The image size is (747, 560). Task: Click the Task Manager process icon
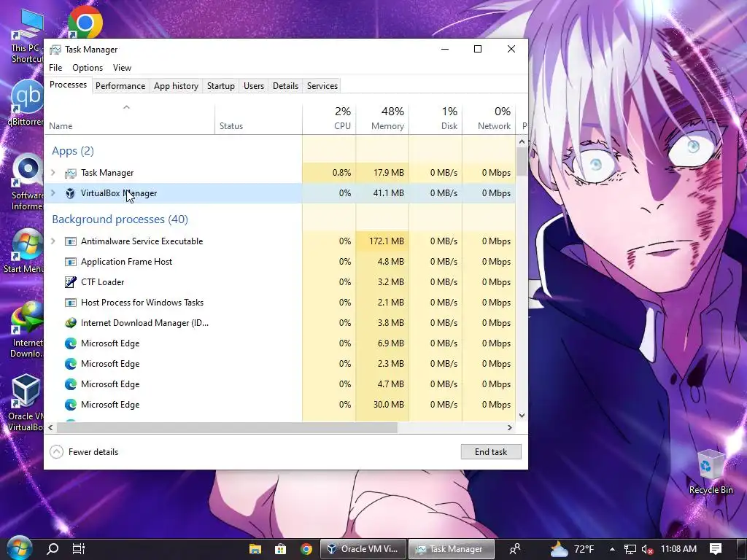click(x=71, y=173)
